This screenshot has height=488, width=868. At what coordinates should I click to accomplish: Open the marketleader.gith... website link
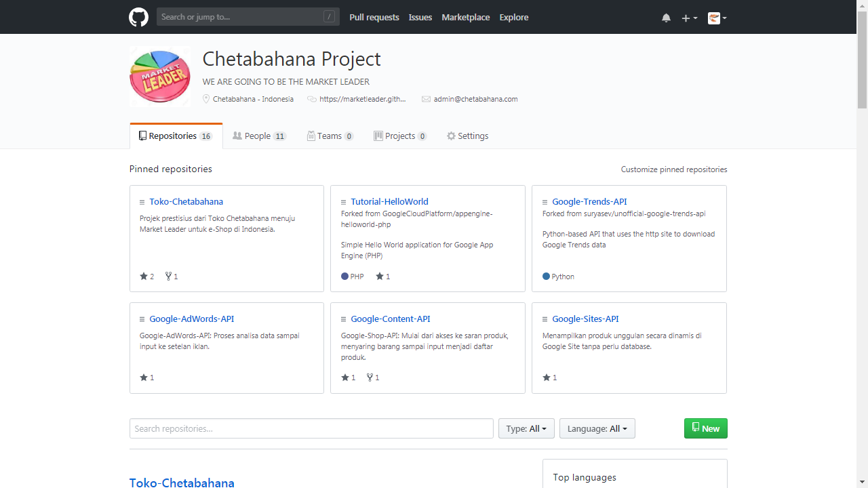pos(363,99)
